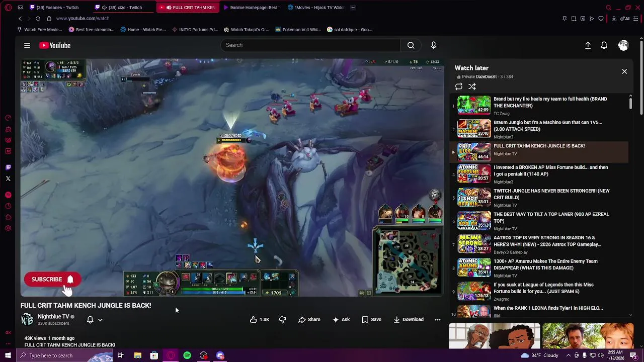Go to the YouTube home logo

click(x=55, y=45)
